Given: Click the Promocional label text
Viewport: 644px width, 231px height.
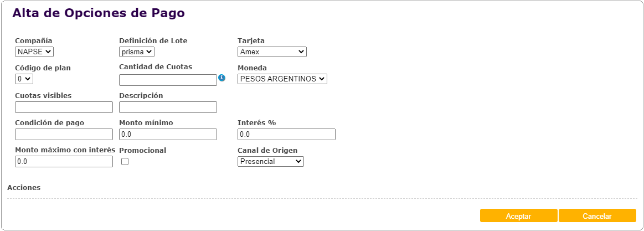Looking at the screenshot, I should [143, 150].
